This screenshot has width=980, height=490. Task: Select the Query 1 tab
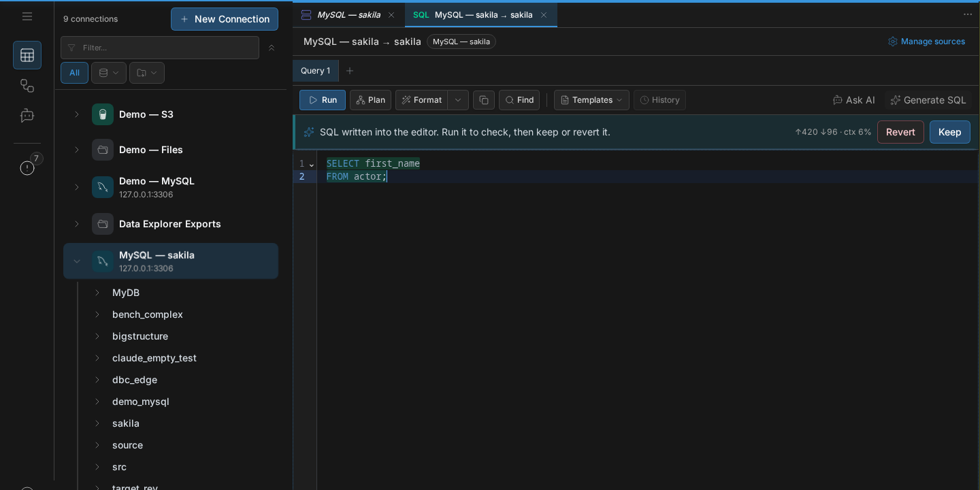(x=316, y=71)
